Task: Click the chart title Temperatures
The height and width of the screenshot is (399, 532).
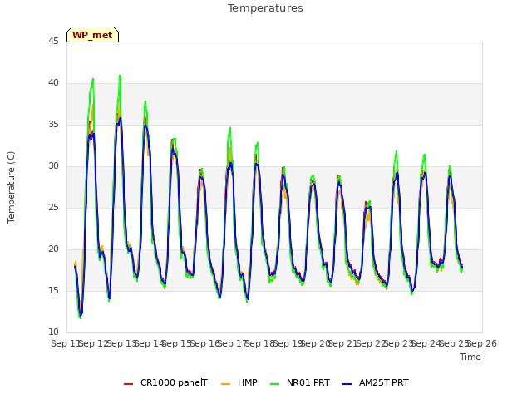Action: point(265,8)
